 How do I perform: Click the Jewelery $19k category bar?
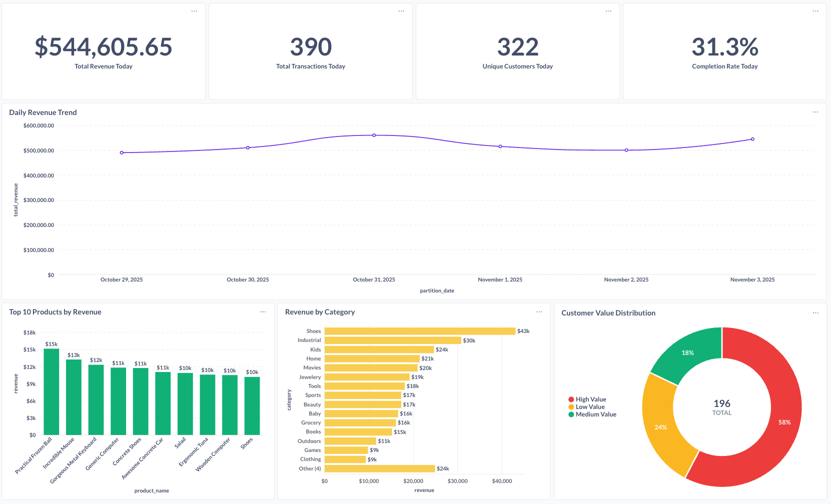click(x=367, y=377)
